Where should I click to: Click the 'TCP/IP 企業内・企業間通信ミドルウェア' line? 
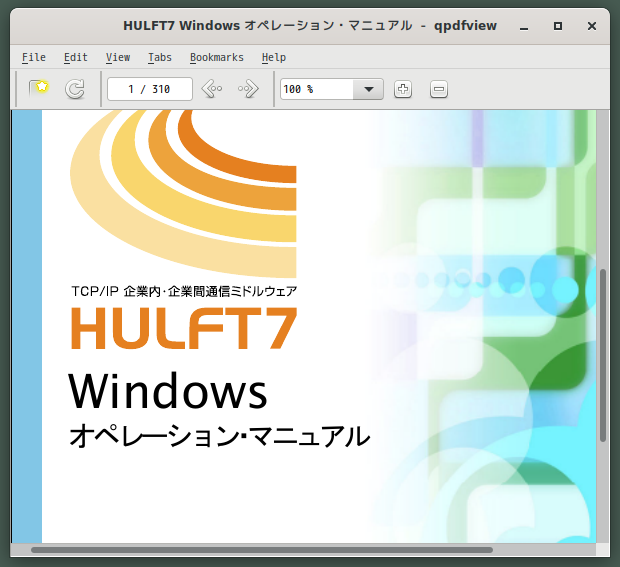coord(184,291)
